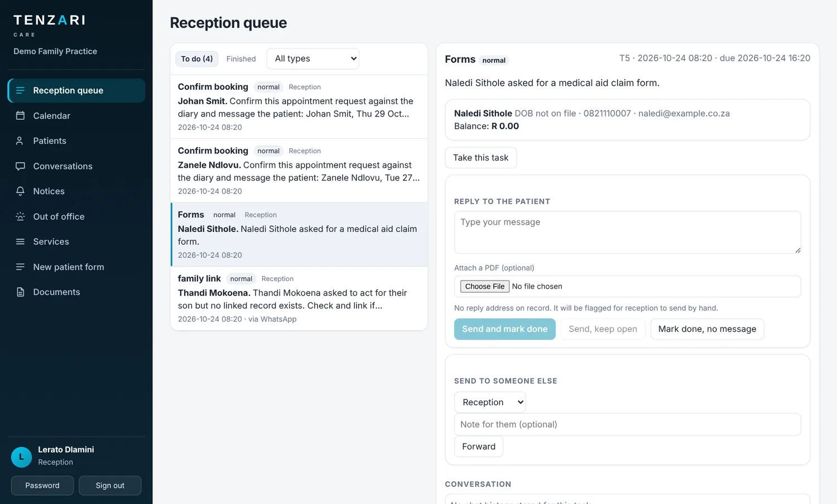Viewport: 837px width, 504px height.
Task: Click the Documents file icon
Action: pyautogui.click(x=20, y=292)
